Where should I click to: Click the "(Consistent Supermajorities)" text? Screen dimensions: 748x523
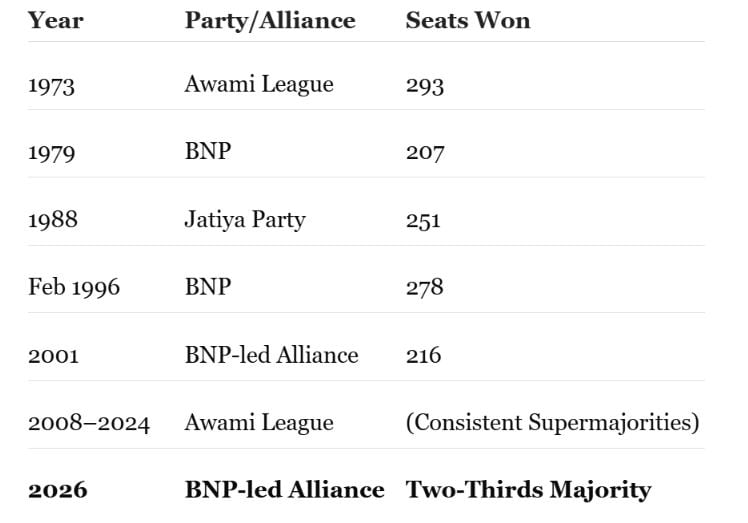coord(552,422)
